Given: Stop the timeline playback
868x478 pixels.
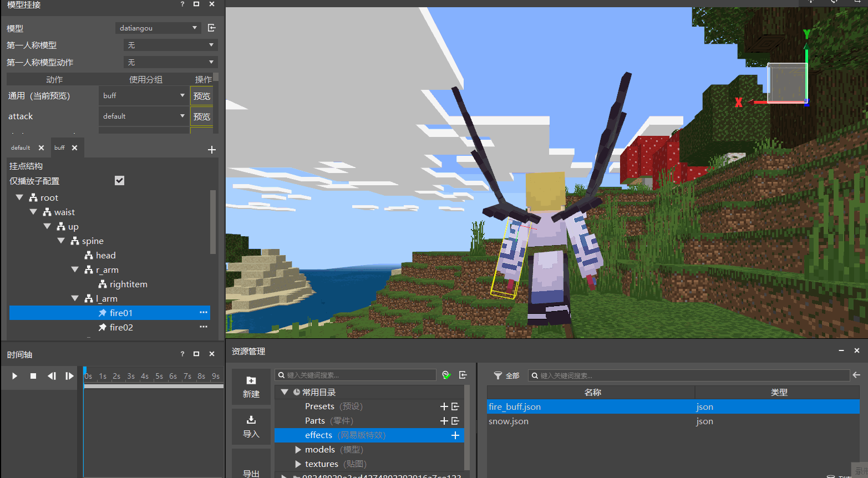Looking at the screenshot, I should (x=33, y=376).
